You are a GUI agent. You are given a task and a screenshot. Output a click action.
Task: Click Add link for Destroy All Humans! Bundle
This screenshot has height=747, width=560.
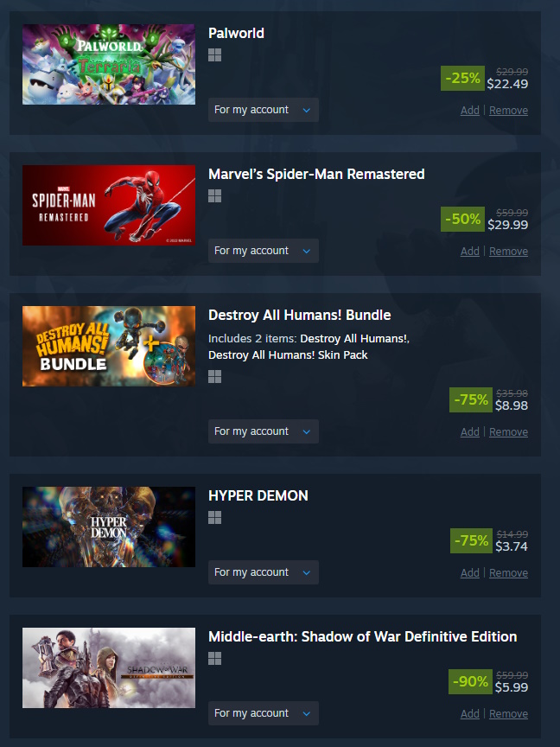point(470,432)
